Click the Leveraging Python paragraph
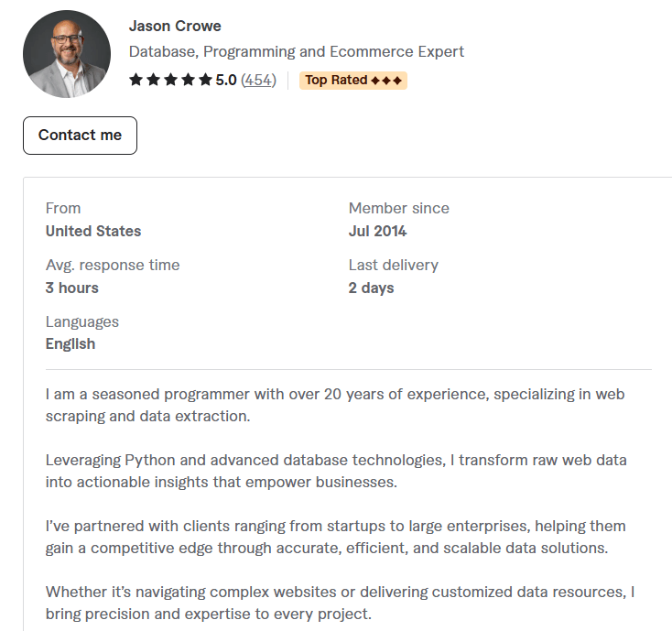 coord(336,471)
